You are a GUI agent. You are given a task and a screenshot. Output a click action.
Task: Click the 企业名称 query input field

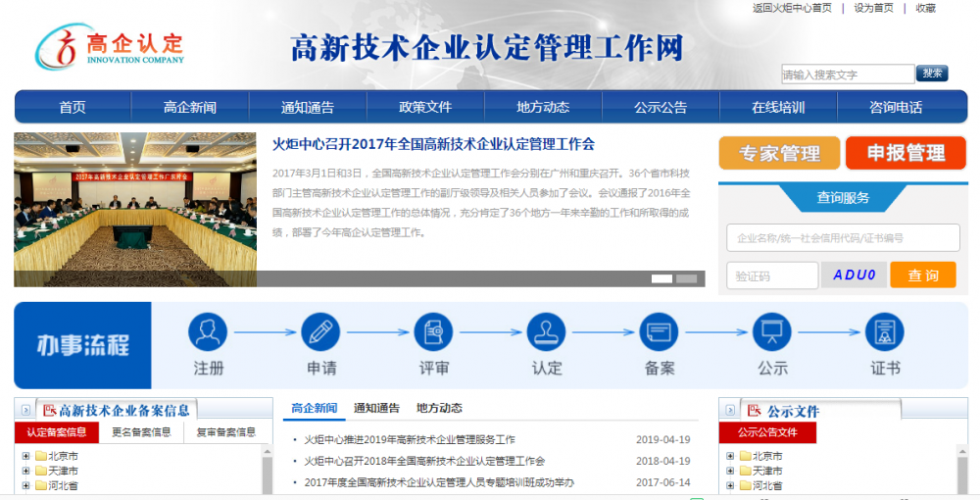pyautogui.click(x=843, y=237)
